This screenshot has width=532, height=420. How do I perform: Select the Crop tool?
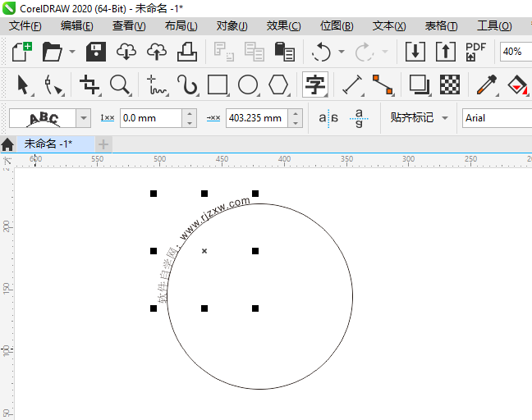point(89,84)
